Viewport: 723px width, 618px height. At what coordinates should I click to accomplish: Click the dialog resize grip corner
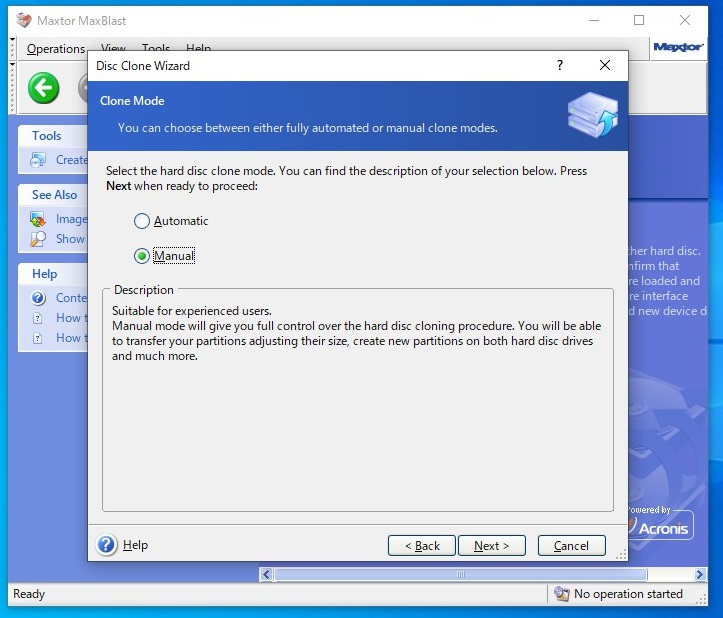(x=621, y=554)
